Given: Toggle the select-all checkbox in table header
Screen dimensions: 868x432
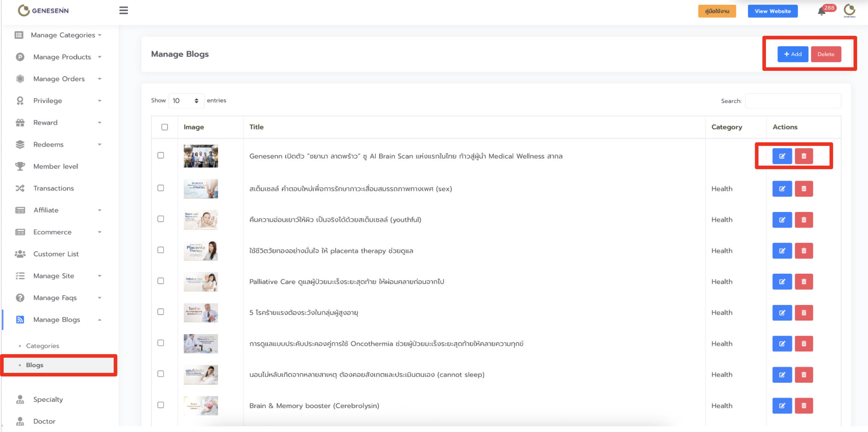Looking at the screenshot, I should pyautogui.click(x=165, y=127).
